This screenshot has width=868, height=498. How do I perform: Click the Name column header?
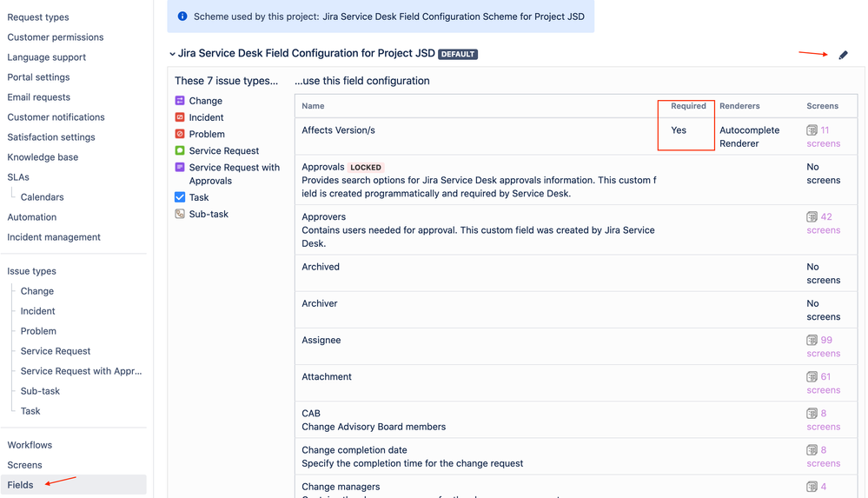click(313, 106)
